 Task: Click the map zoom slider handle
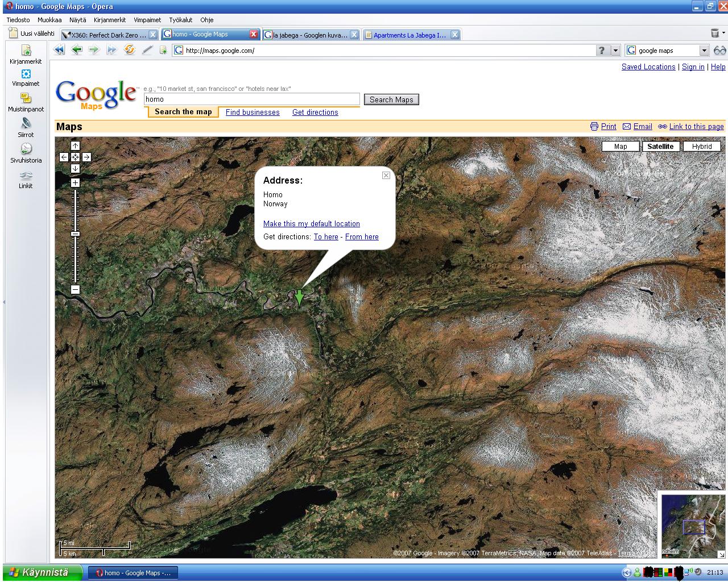point(75,234)
